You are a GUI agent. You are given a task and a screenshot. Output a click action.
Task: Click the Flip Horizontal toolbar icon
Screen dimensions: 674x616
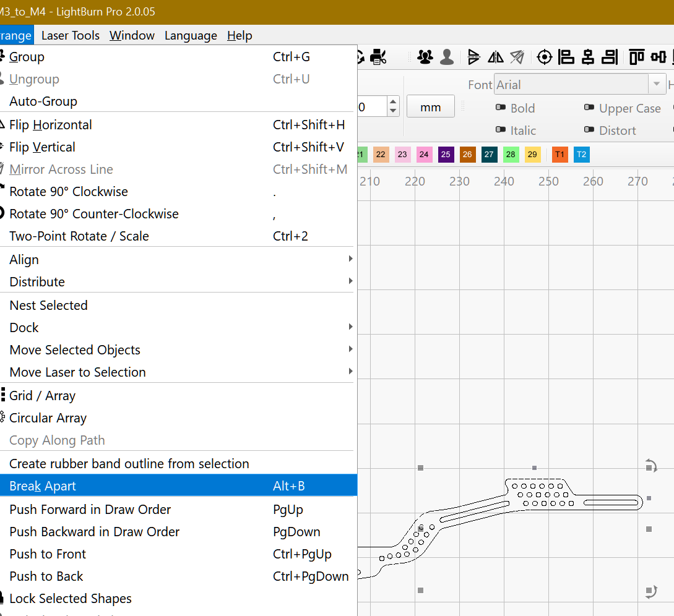[x=496, y=58]
